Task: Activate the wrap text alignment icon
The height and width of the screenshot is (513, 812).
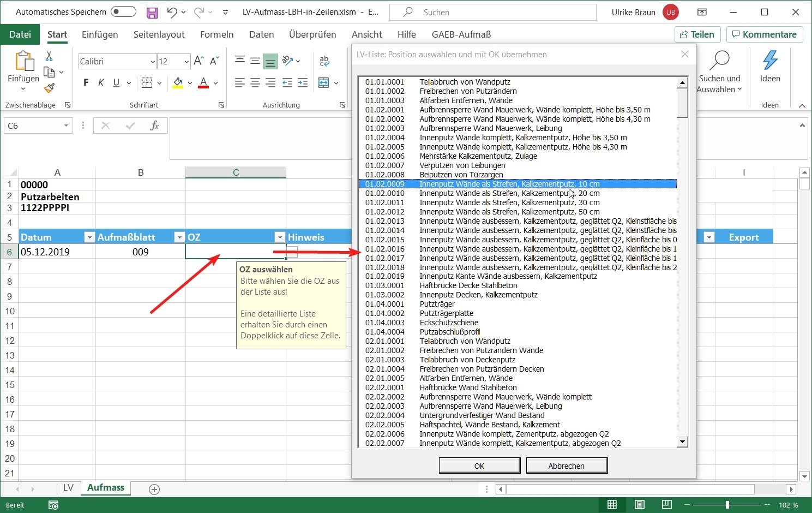Action: click(x=324, y=61)
